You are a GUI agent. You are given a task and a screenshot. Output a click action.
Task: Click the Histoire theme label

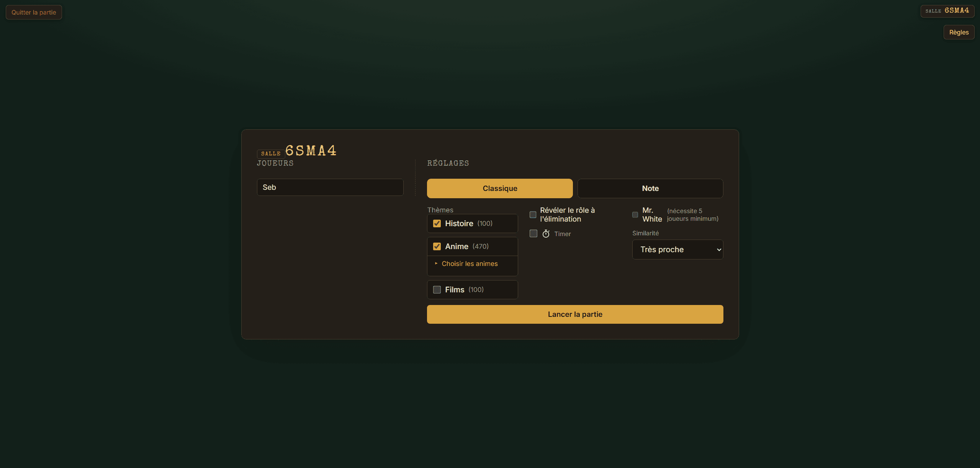click(459, 223)
